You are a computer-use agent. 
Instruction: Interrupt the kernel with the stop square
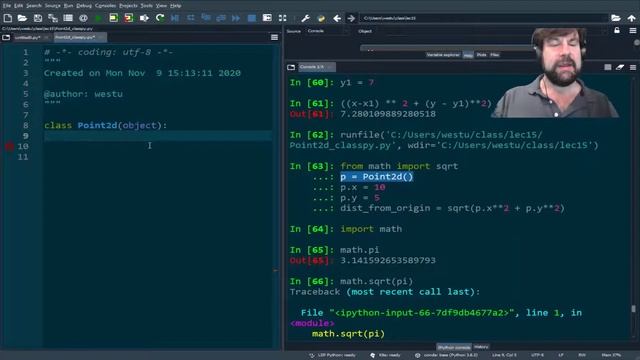tap(608, 67)
